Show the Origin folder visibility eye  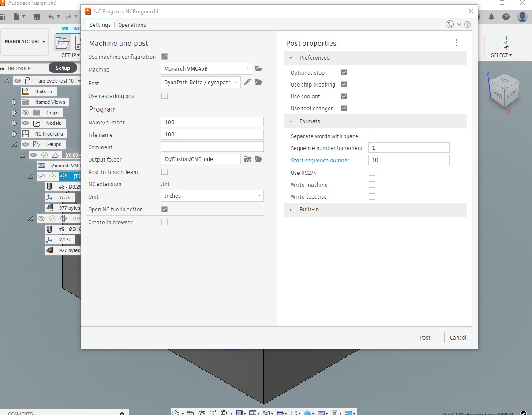point(26,113)
